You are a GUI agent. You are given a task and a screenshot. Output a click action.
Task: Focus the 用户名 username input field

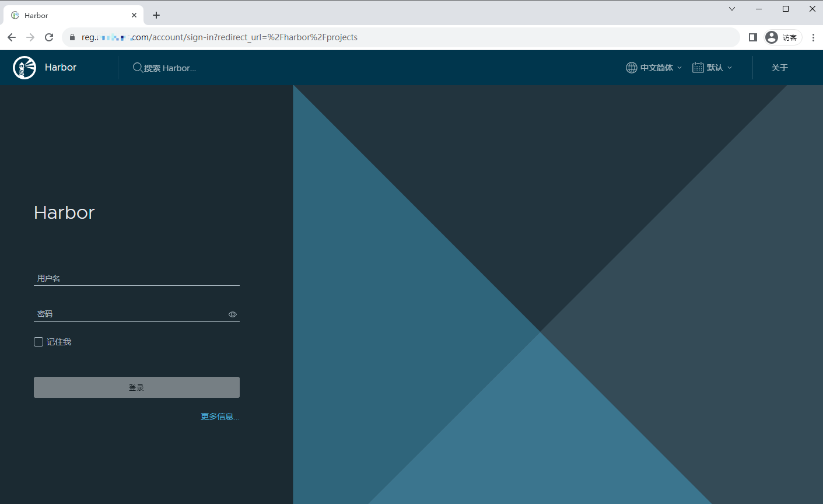pos(136,278)
